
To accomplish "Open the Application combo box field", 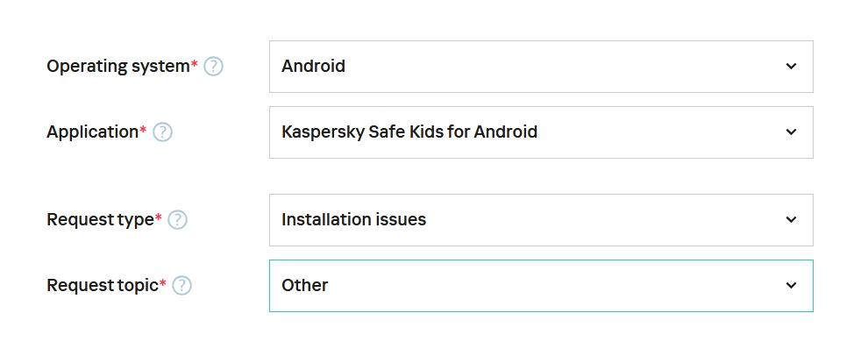I will pos(526,132).
